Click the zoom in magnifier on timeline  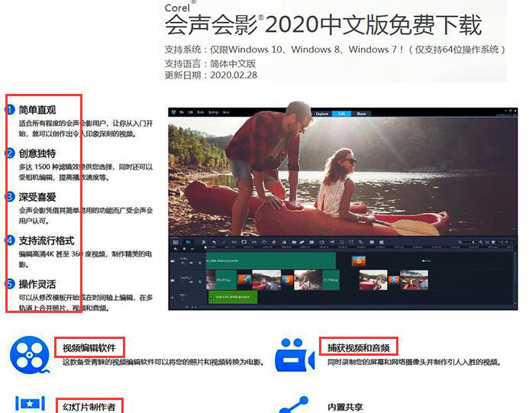(481, 242)
